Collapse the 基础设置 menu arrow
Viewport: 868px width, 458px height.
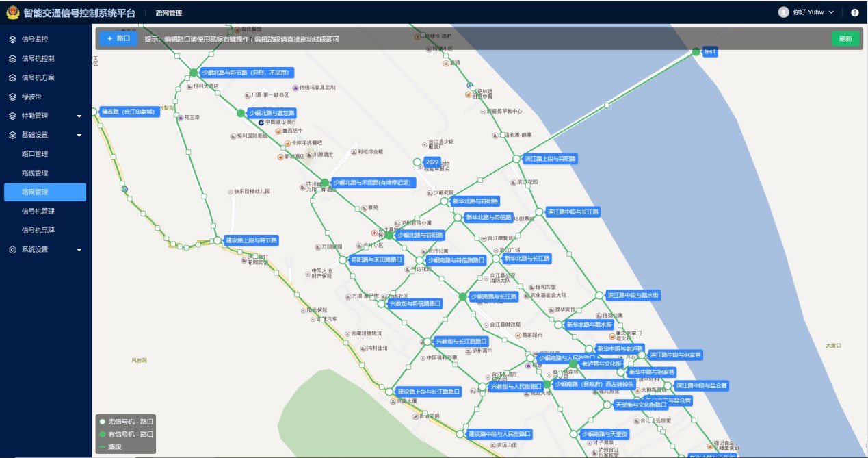point(79,135)
